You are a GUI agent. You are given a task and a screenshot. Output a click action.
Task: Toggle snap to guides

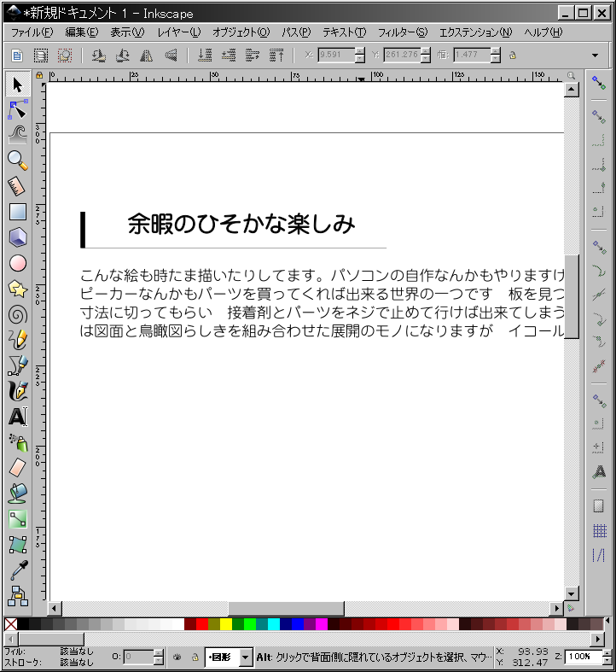pos(599,555)
